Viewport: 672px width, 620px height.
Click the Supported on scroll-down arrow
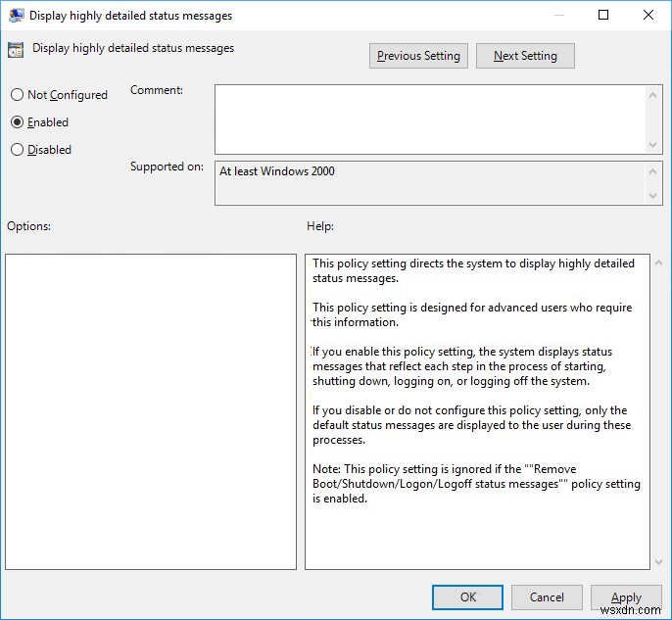(x=652, y=196)
